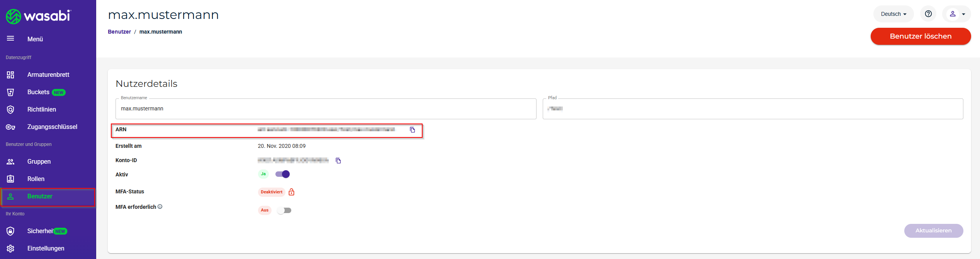Open the Deutsch language dropdown
The width and height of the screenshot is (980, 259).
[x=893, y=14]
